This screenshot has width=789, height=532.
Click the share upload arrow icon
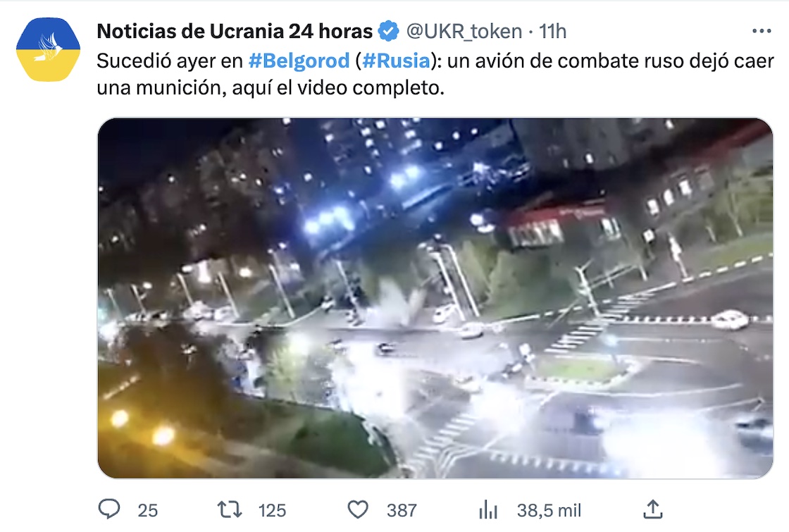(652, 509)
